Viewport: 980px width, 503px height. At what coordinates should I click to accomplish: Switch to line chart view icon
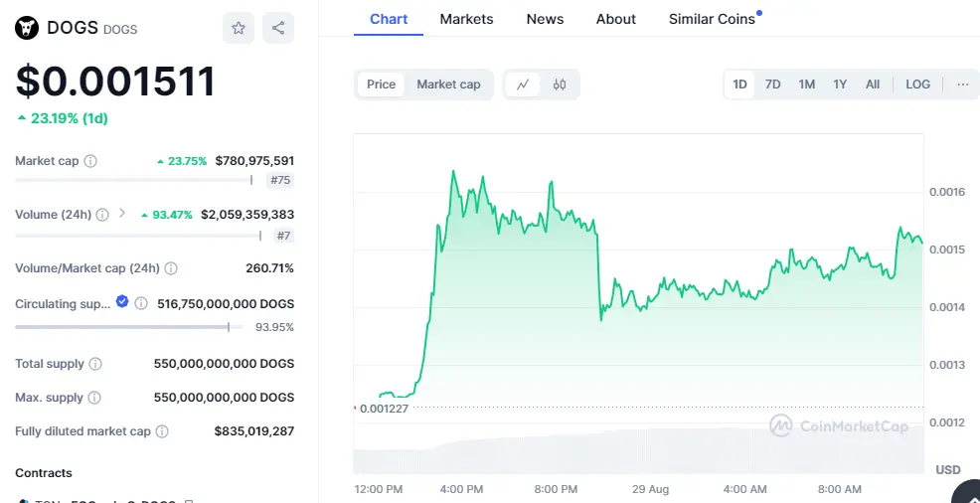point(523,84)
